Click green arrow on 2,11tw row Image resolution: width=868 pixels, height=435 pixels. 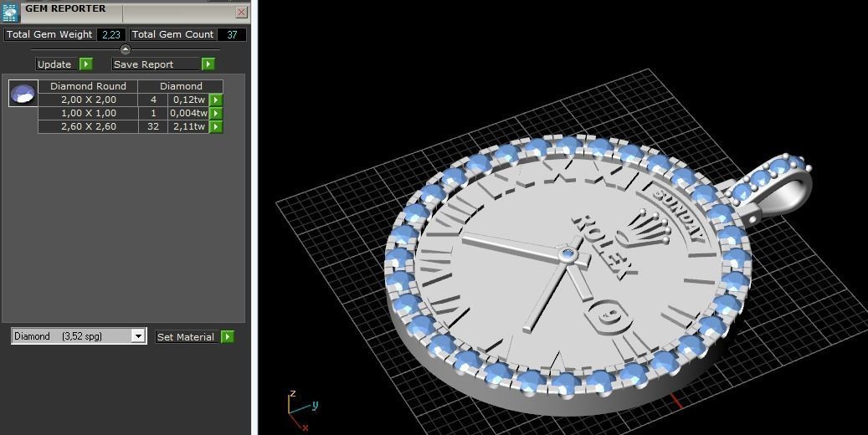point(216,126)
